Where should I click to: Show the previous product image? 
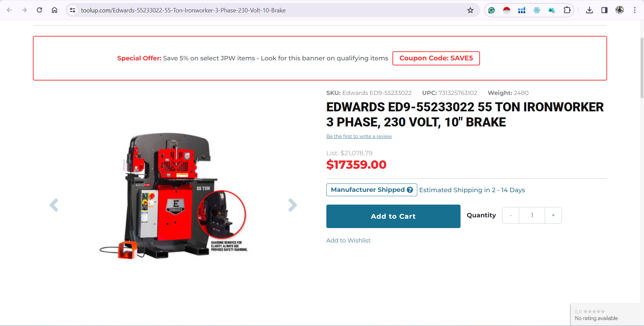click(54, 205)
